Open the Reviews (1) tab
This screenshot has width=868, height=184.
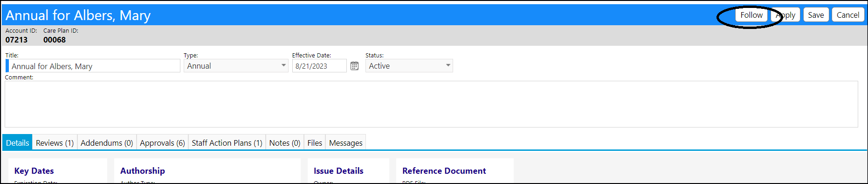click(x=55, y=143)
